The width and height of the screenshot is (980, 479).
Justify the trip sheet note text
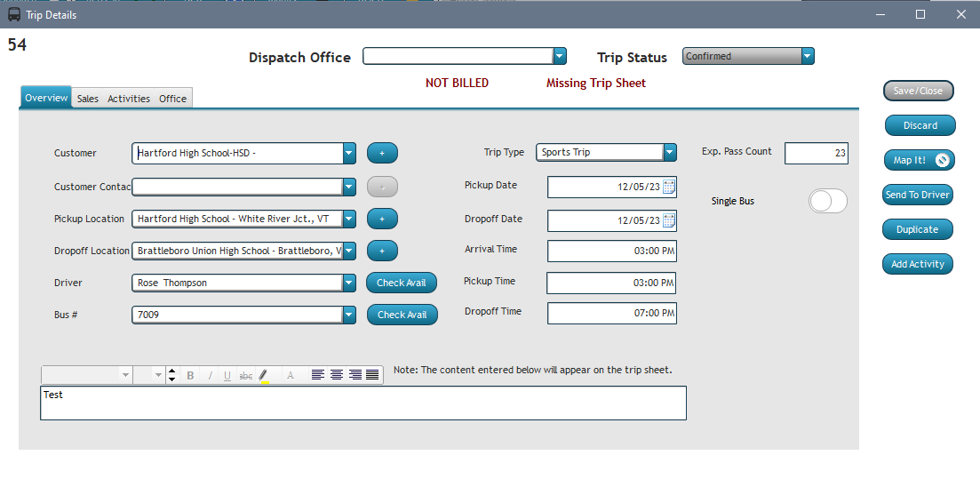[372, 375]
